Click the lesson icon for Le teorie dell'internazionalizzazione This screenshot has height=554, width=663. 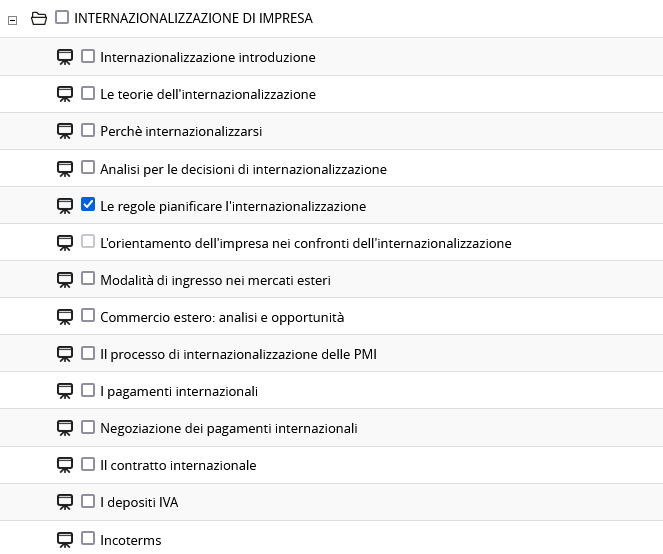65,94
